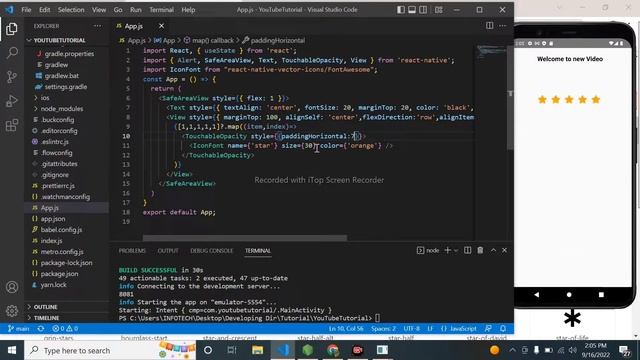This screenshot has width=640, height=360.
Task: Switch to the Problems tab
Action: (x=132, y=251)
